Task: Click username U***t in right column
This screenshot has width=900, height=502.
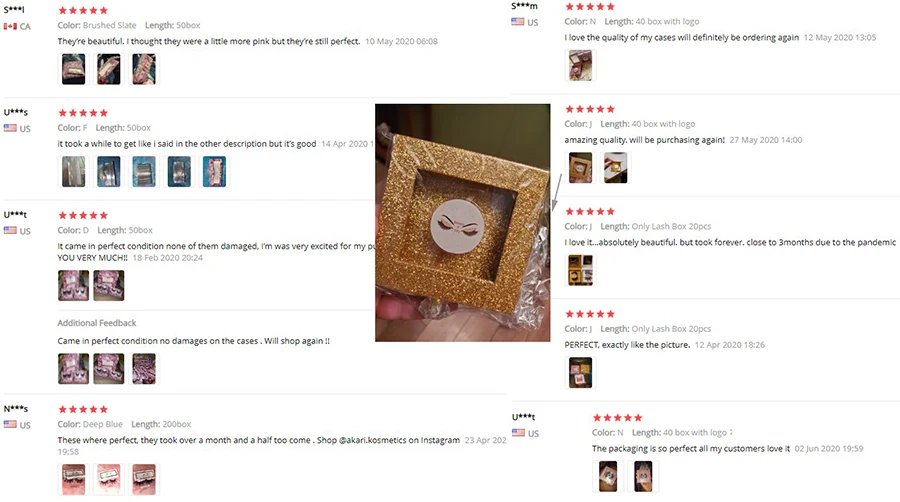Action: (x=523, y=417)
